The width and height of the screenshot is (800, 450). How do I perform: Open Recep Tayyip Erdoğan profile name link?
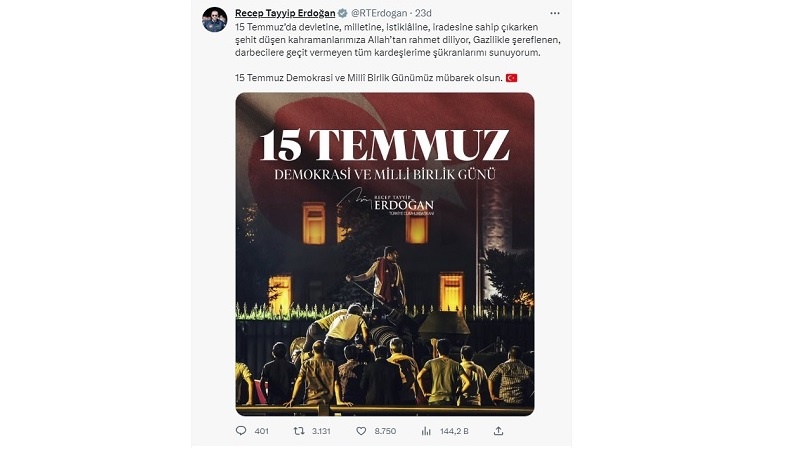click(x=285, y=13)
